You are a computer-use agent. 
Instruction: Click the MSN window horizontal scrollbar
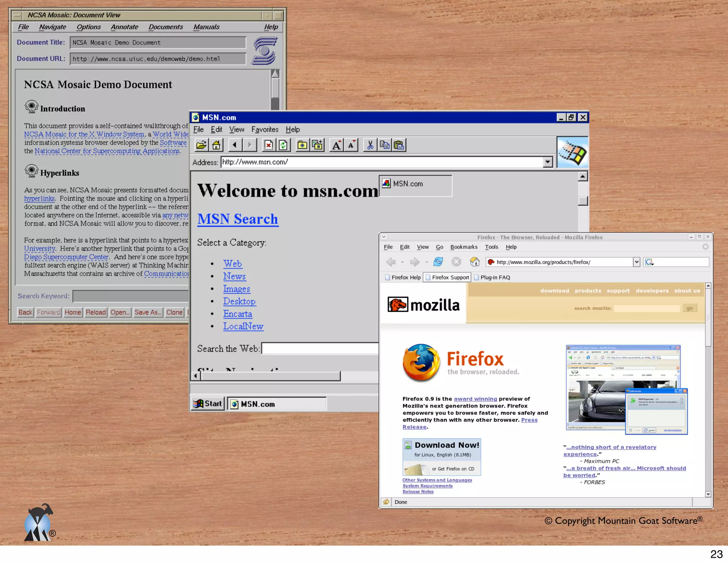click(270, 376)
